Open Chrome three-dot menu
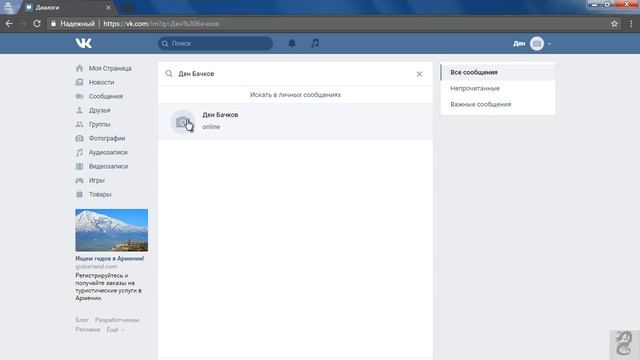The height and width of the screenshot is (360, 640). pos(631,24)
